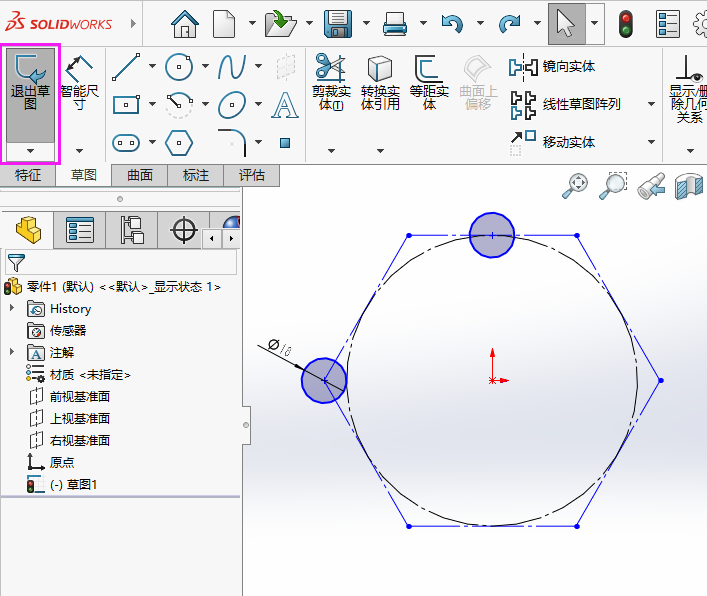
Task: Click Linear Sketch Pattern (线性草图阵列)
Action: point(566,105)
